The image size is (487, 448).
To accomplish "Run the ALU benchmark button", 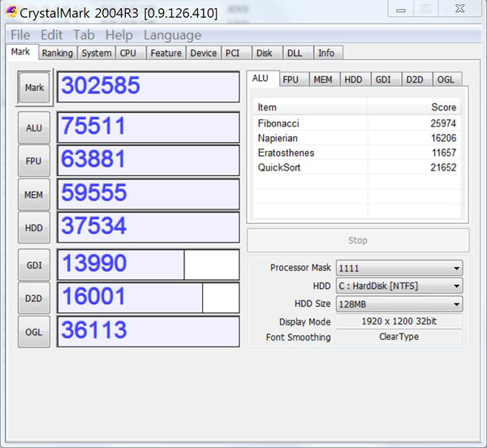I will [34, 127].
